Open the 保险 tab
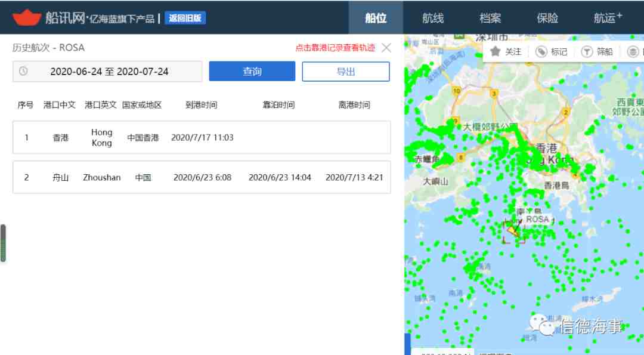The width and height of the screenshot is (644, 355). 547,18
